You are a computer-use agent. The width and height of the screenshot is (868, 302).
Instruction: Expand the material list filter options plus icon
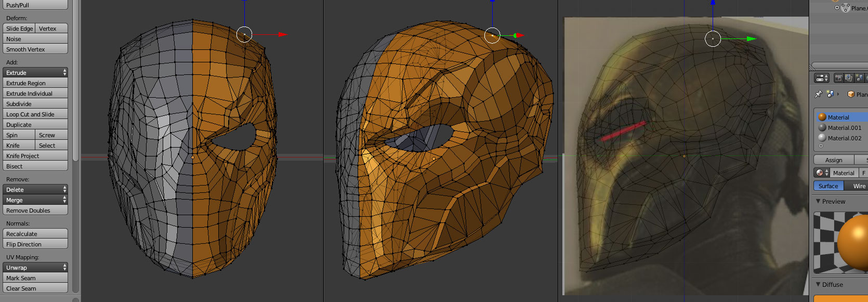[x=821, y=146]
